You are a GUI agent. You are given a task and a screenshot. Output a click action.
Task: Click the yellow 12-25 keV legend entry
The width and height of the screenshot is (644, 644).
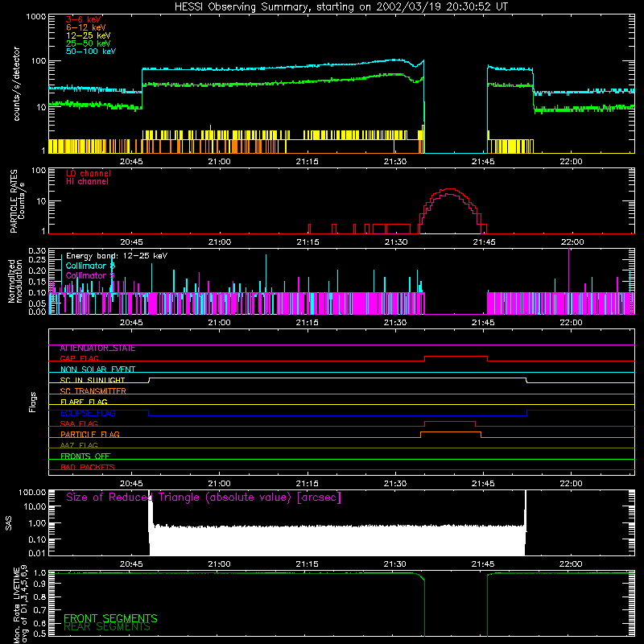click(89, 35)
